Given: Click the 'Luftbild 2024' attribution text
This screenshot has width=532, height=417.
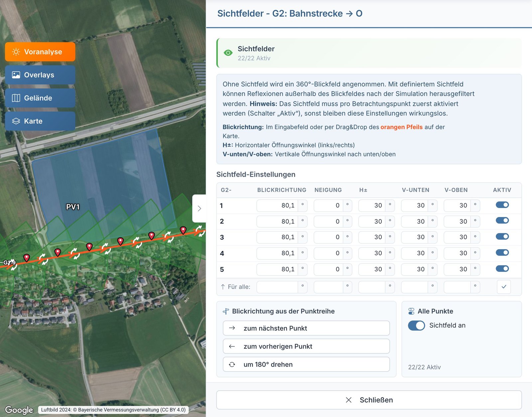Looking at the screenshot, I should 113,410.
